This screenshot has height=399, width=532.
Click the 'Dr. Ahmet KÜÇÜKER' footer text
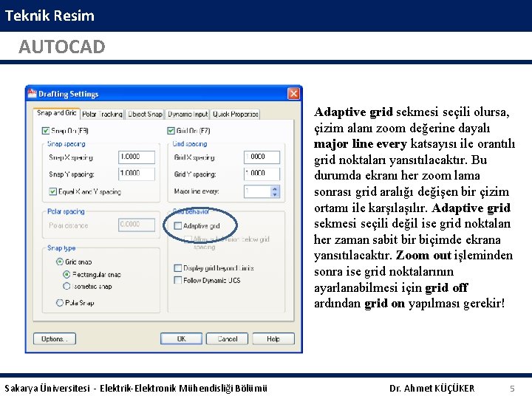pos(432,388)
